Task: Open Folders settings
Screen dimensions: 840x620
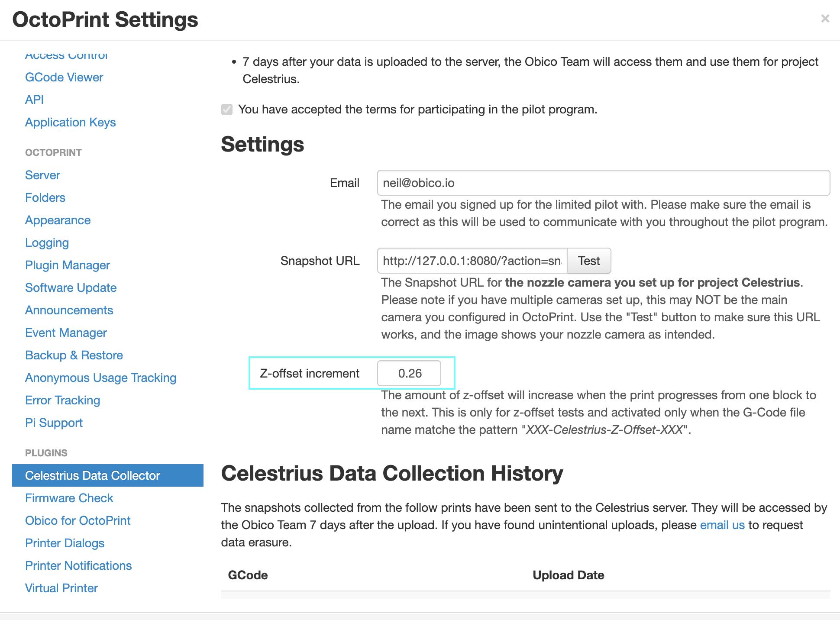Action: 45,197
